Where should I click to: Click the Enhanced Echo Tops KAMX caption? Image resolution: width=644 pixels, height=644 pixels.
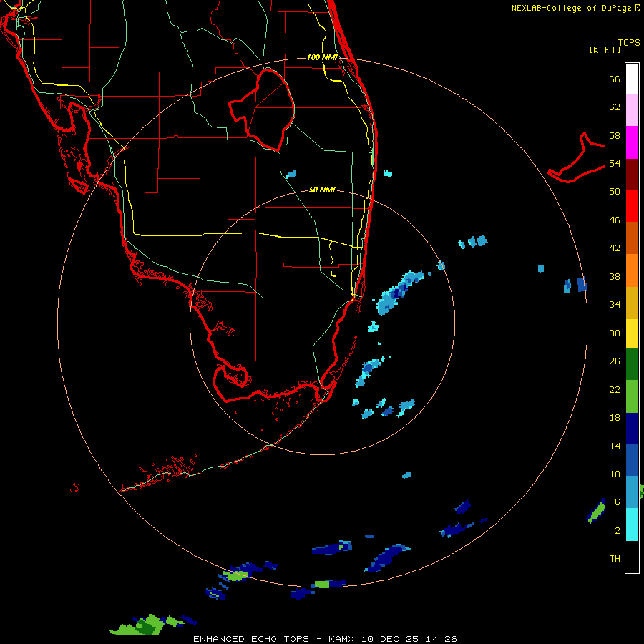point(325,639)
